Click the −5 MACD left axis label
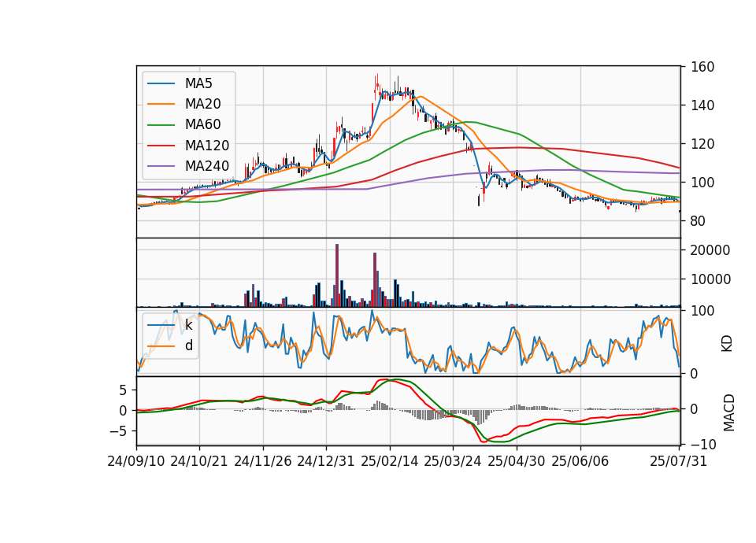Image resolution: width=756 pixels, height=543 pixels. tap(118, 431)
